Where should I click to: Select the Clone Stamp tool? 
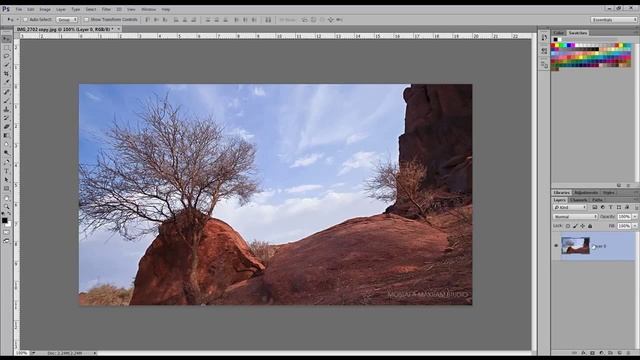pos(6,109)
